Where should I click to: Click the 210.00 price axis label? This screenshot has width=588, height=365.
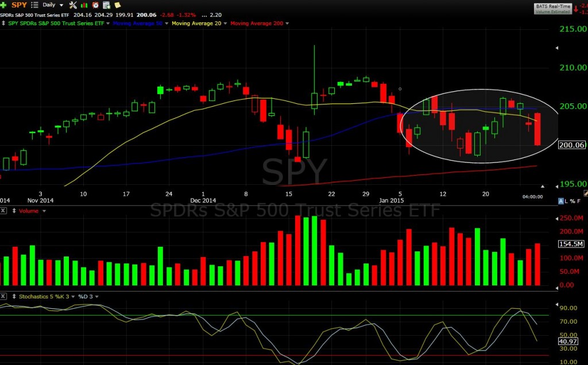click(573, 68)
